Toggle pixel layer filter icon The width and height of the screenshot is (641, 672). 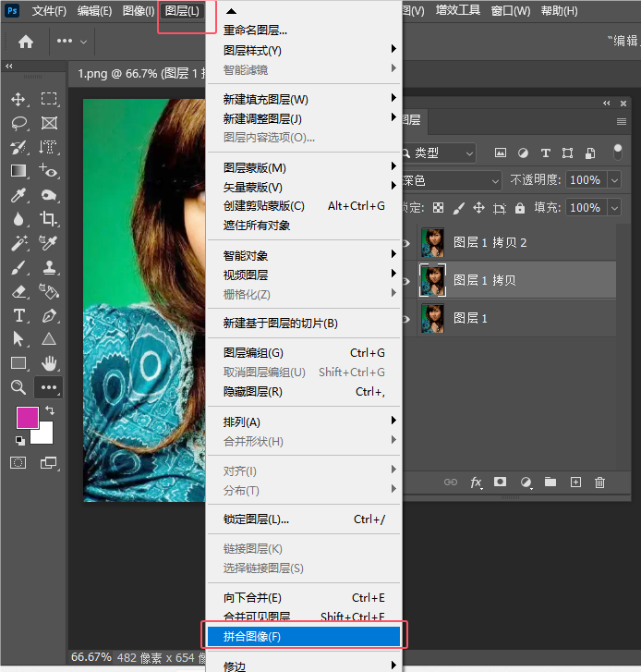click(x=500, y=153)
